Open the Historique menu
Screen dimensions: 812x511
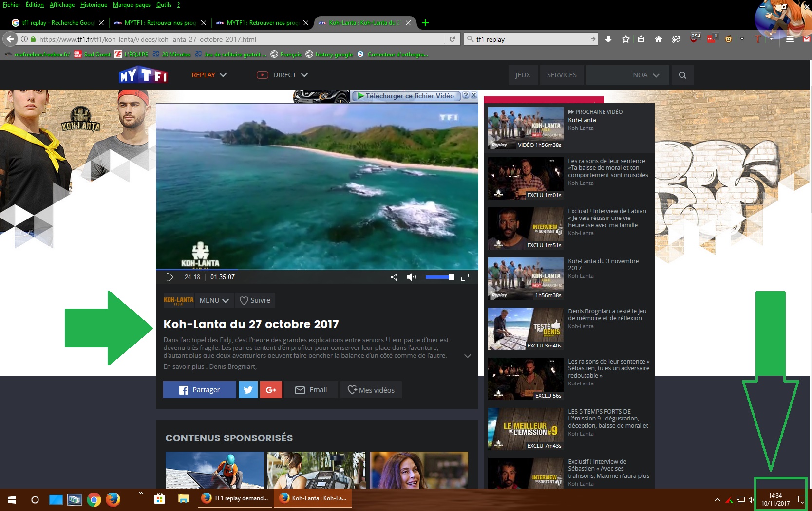(94, 5)
